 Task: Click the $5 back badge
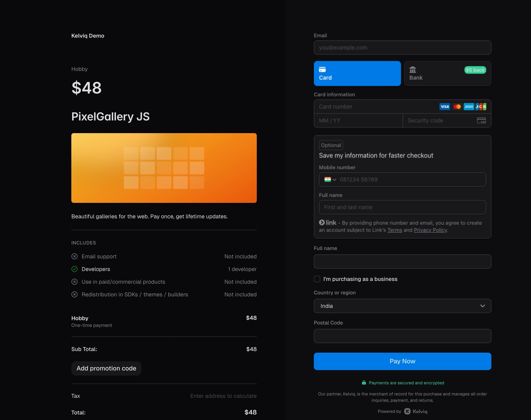tap(475, 70)
